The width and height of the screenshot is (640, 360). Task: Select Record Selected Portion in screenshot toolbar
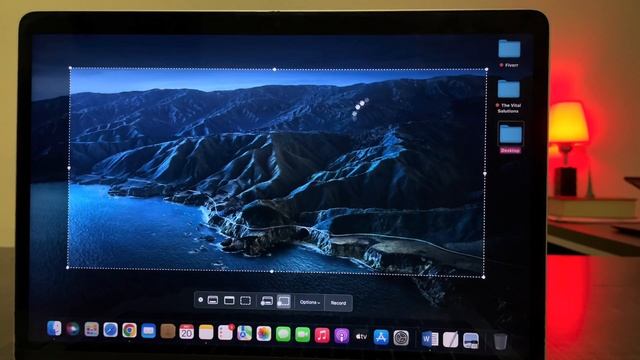[284, 302]
